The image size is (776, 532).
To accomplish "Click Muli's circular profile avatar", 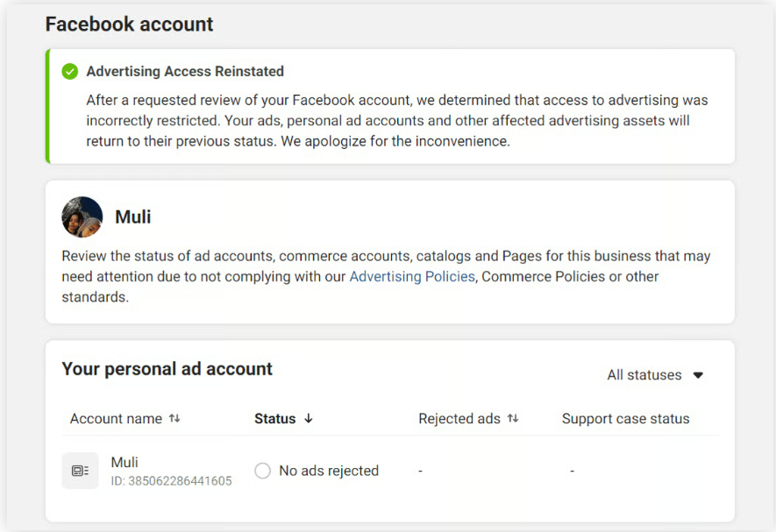I will pos(82,217).
